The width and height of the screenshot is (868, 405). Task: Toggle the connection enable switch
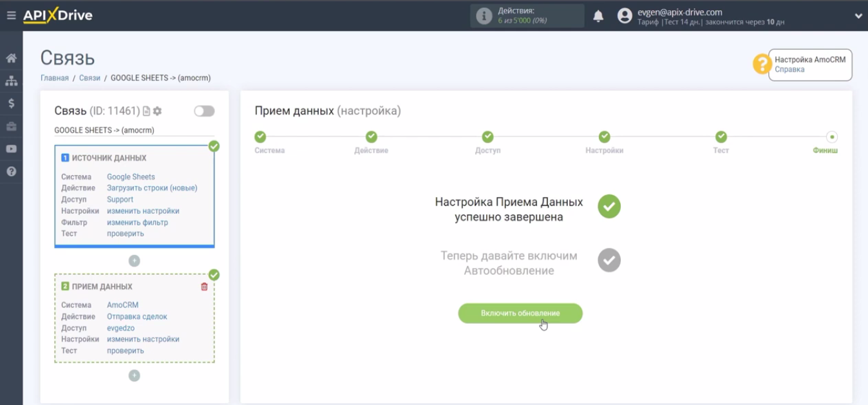point(204,111)
